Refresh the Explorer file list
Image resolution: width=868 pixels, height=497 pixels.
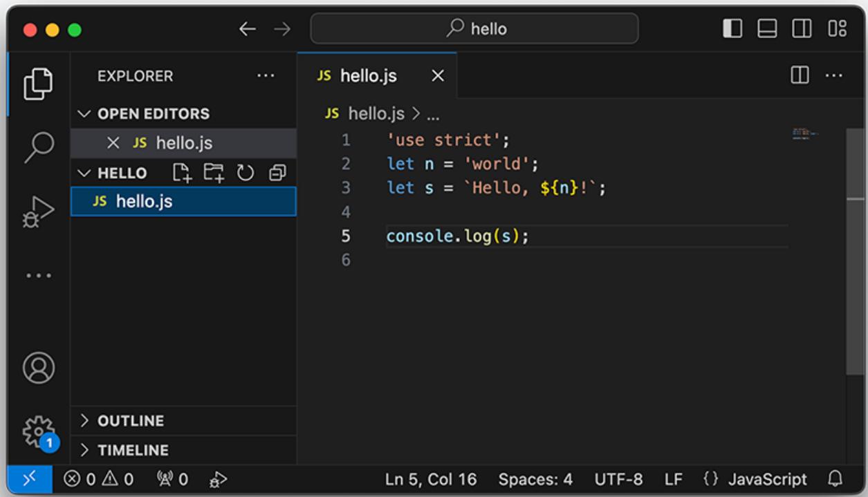[x=246, y=173]
